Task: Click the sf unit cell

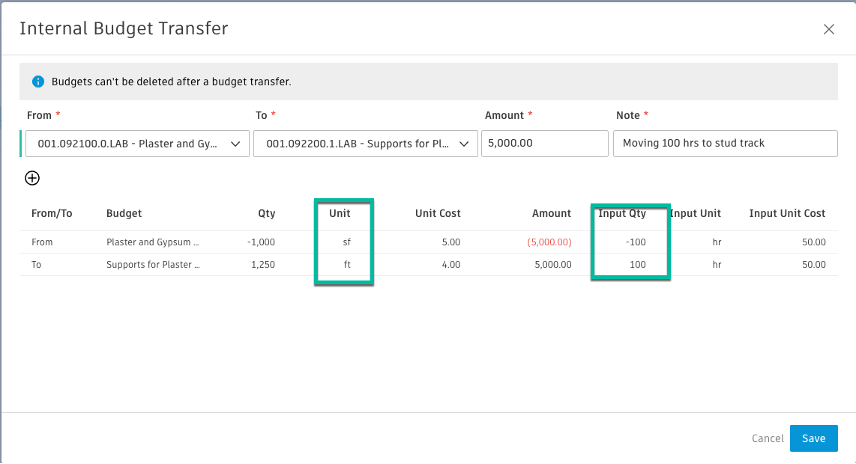Action: (347, 242)
